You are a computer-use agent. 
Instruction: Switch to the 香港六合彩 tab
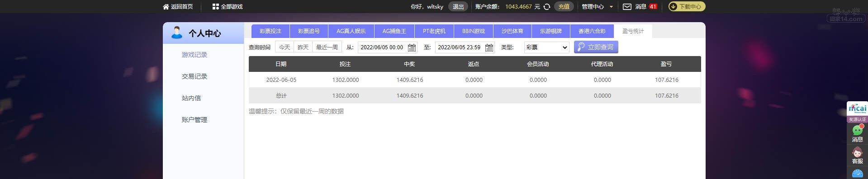click(x=592, y=31)
